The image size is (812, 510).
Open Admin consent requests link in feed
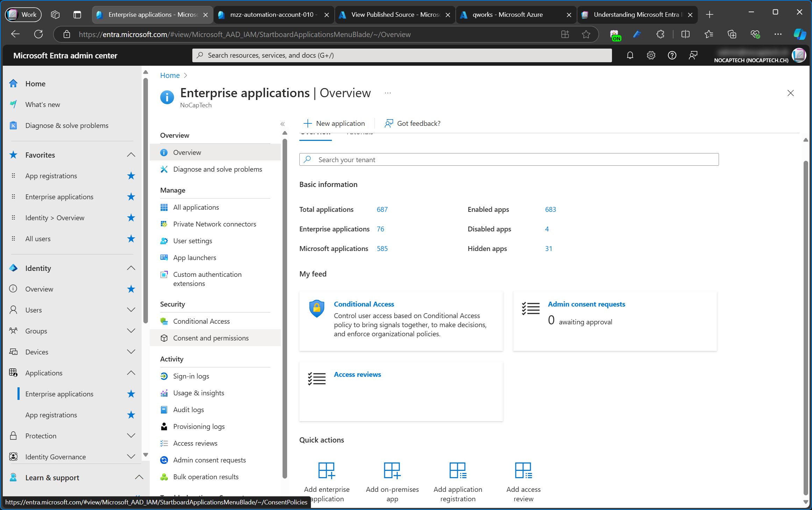[586, 304]
